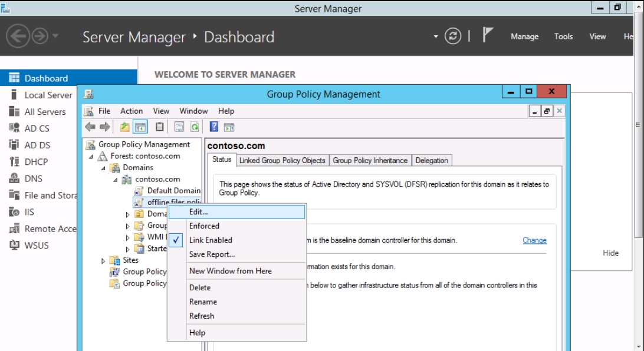Screen dimensions: 644x351
Task: Refresh the Server Manager dashboard
Action: (x=452, y=36)
